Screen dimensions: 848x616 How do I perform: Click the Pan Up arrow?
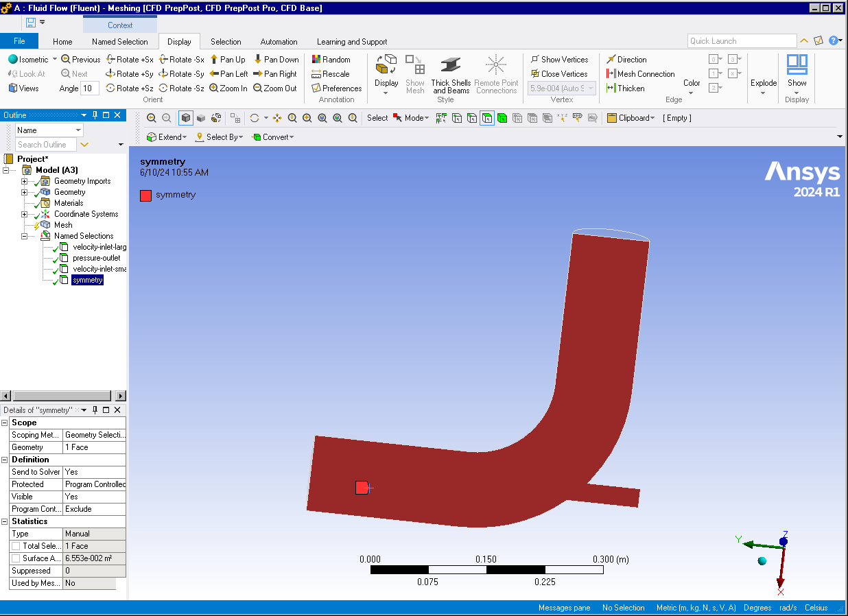214,60
